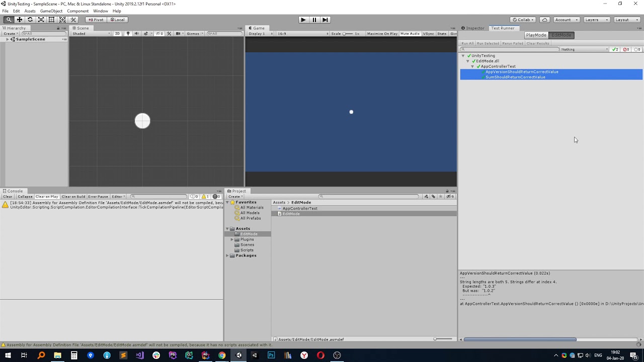Viewport: 644px width, 362px height.
Task: Toggle hidden objects visibility count in Scene
Action: (x=159, y=34)
